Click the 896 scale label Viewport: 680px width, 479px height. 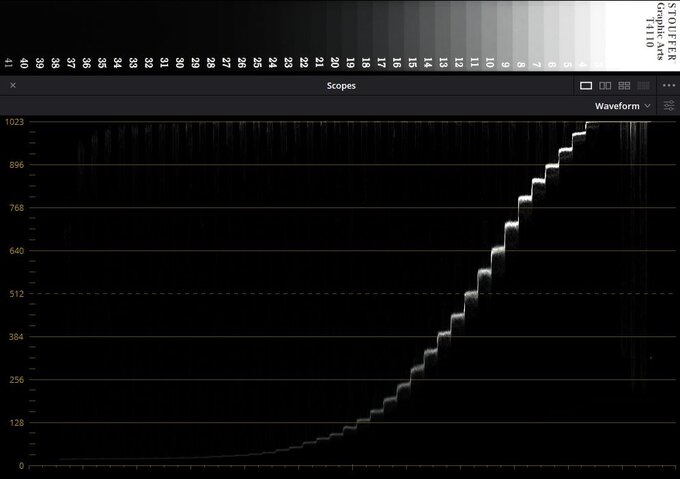coord(16,165)
